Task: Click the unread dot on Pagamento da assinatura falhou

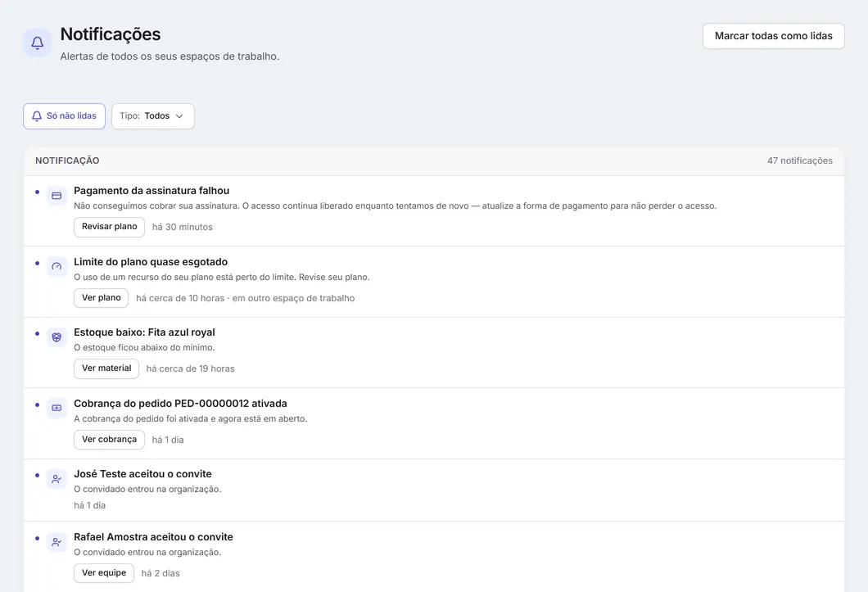Action: (37, 192)
